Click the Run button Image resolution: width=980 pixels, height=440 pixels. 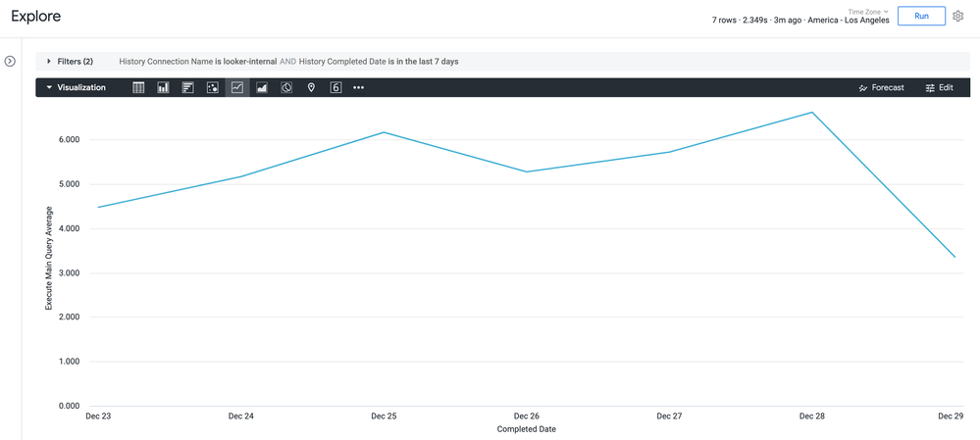(921, 17)
